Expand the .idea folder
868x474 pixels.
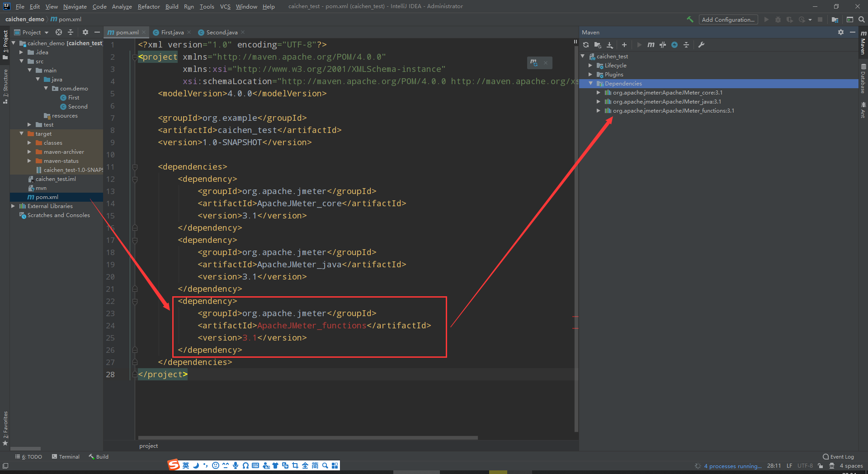point(21,52)
